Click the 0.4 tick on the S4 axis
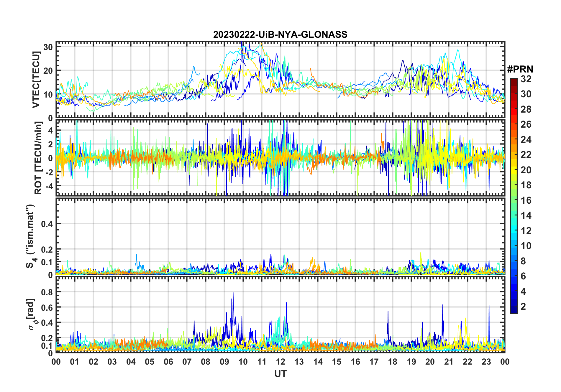This screenshot has height=392, width=561. [x=47, y=224]
